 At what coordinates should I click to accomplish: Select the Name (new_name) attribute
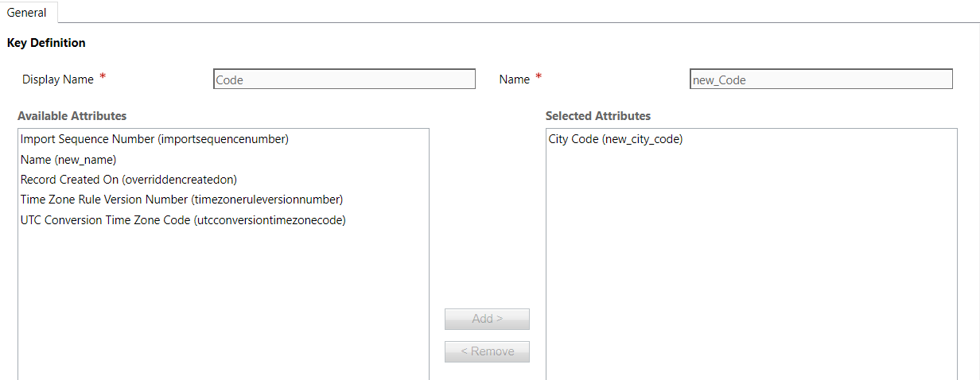[68, 160]
